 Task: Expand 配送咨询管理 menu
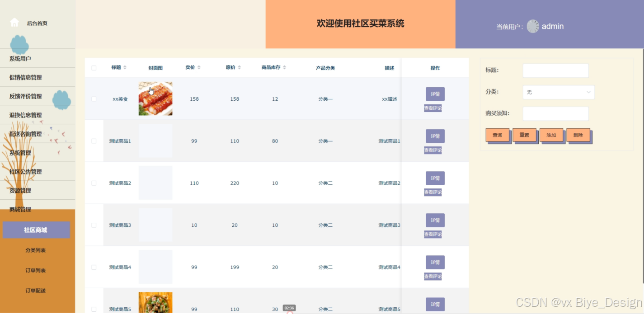(x=38, y=134)
